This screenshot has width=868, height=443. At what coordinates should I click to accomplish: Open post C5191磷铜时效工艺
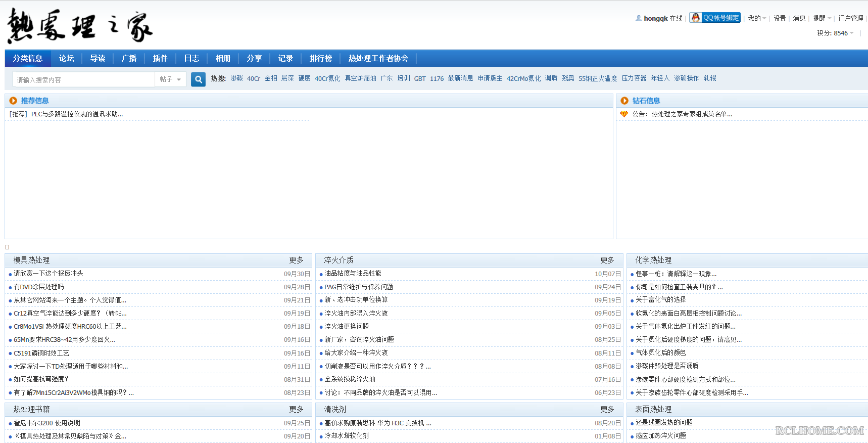pos(41,353)
